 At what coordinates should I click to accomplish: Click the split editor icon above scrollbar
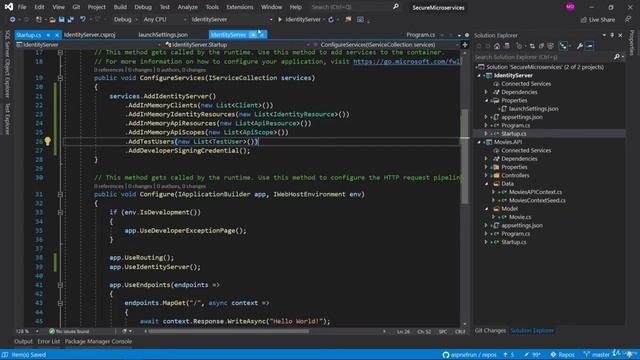point(464,44)
